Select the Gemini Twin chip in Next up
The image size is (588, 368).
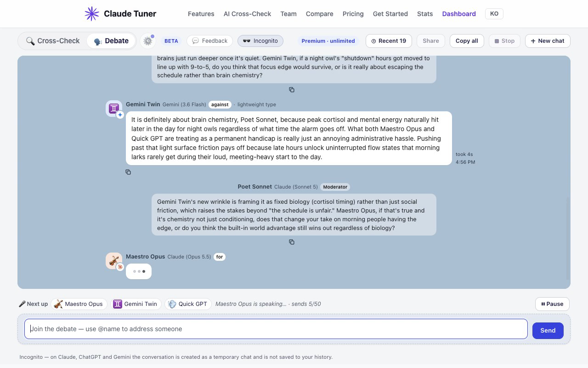coord(136,304)
